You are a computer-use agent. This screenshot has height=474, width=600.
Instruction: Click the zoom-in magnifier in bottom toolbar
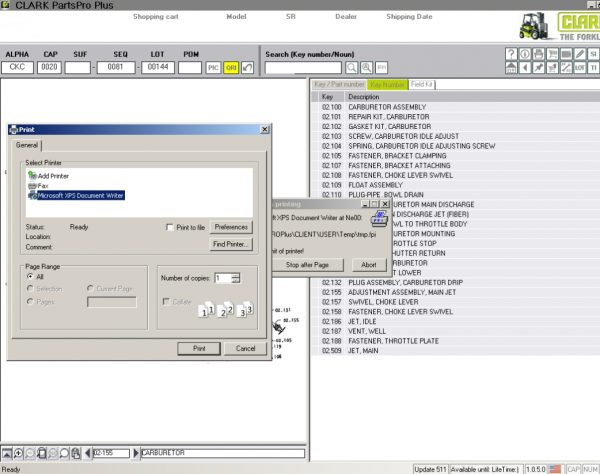point(18,453)
